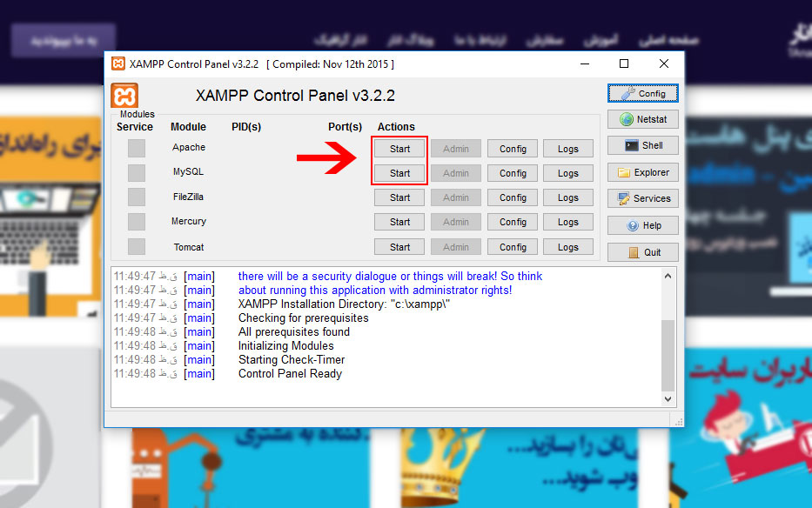Viewport: 812px width, 508px height.
Task: Open the Tomcat Config menu
Action: [x=513, y=247]
